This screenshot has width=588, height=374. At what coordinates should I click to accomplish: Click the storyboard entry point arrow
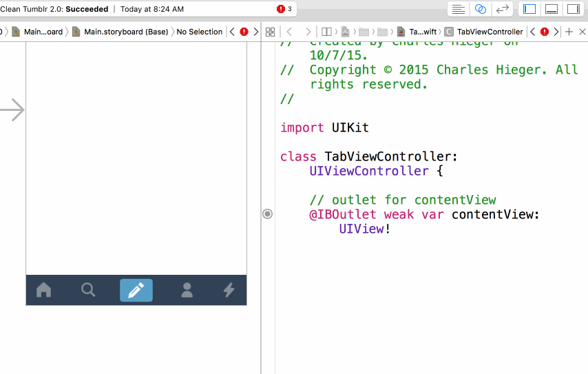[x=13, y=110]
